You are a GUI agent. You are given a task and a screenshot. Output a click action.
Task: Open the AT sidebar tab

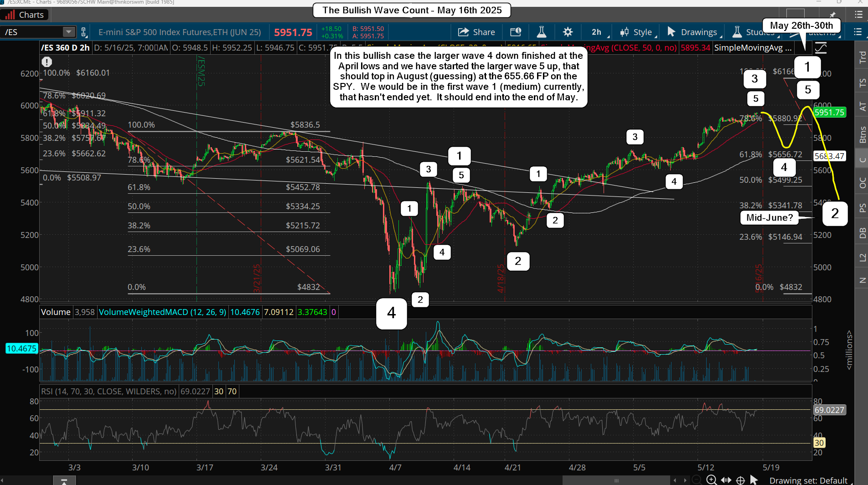click(862, 107)
